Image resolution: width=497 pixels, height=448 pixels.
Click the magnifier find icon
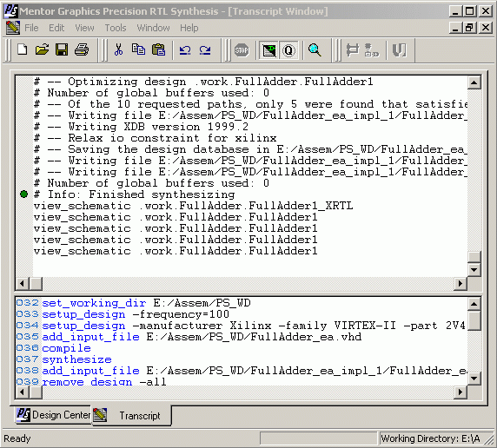coord(315,50)
